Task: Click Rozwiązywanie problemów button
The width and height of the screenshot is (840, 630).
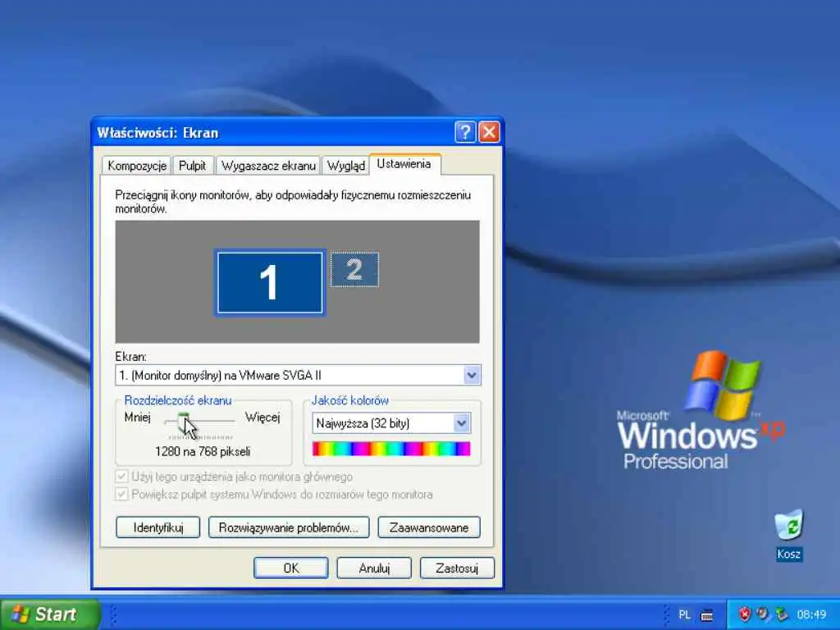Action: click(288, 527)
